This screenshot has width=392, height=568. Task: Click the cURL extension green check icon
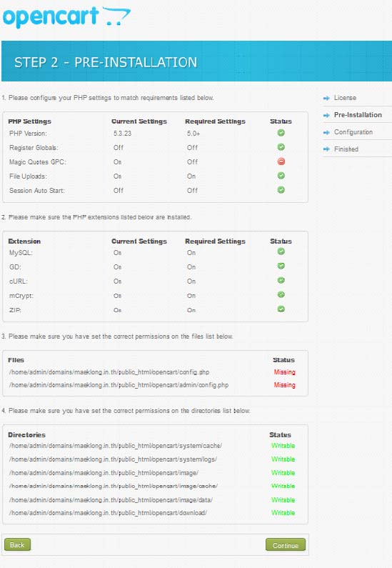[x=281, y=280]
